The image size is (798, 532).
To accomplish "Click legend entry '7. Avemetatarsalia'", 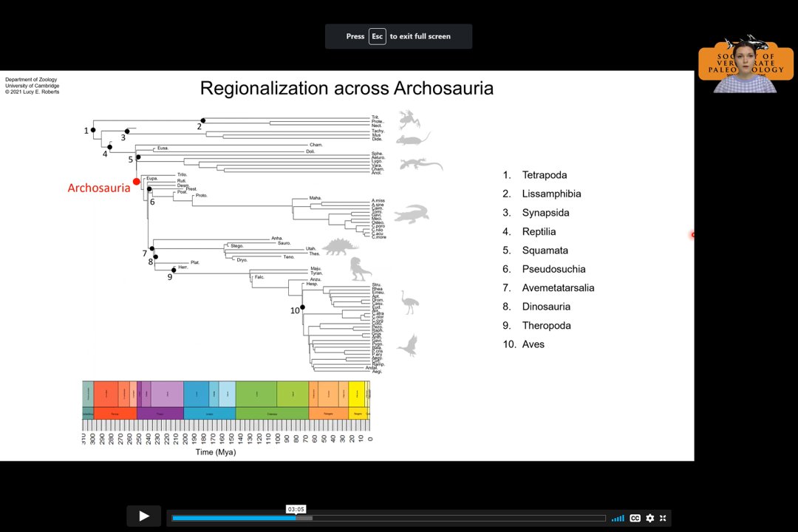I will (x=548, y=288).
